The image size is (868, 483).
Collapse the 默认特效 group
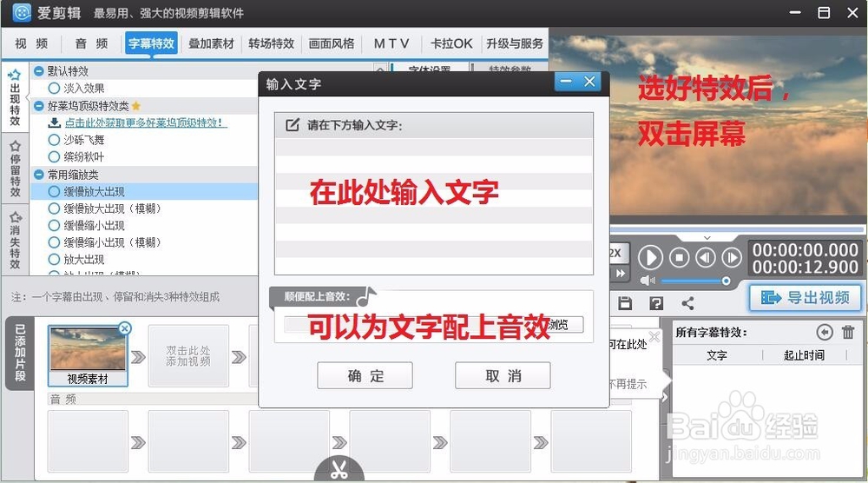pos(39,71)
